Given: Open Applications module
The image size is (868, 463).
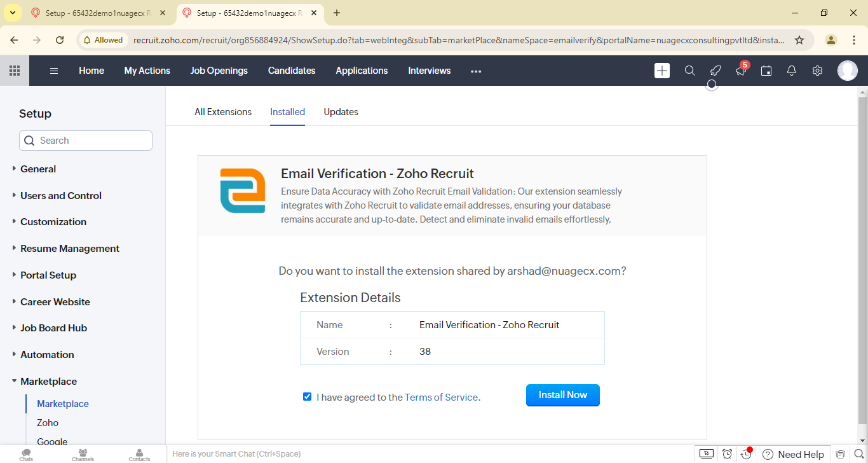Looking at the screenshot, I should 362,71.
